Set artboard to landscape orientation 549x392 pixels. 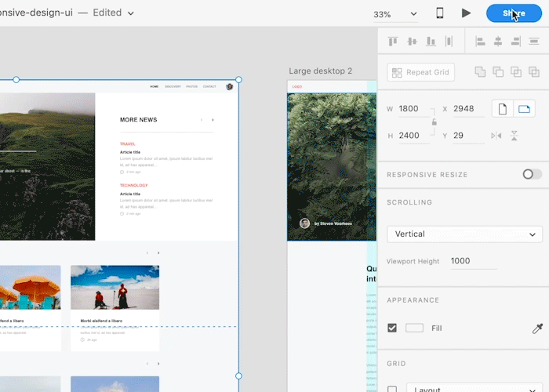pyautogui.click(x=524, y=109)
